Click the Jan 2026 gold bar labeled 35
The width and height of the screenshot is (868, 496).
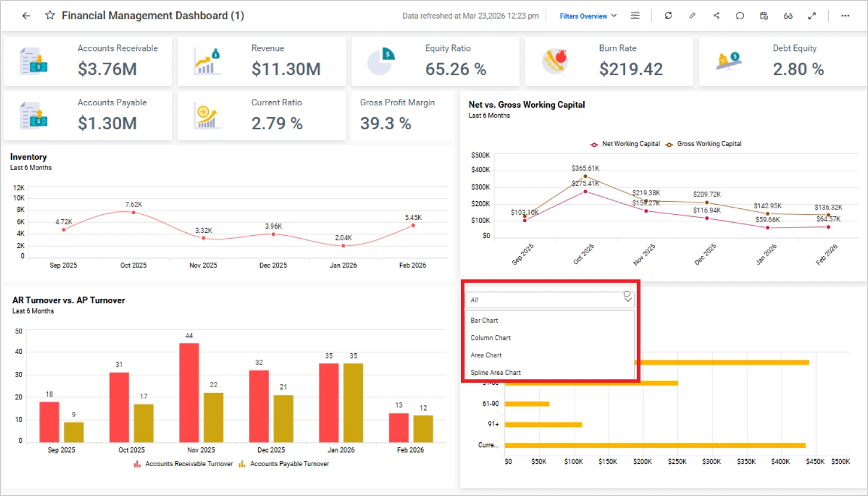pyautogui.click(x=353, y=402)
